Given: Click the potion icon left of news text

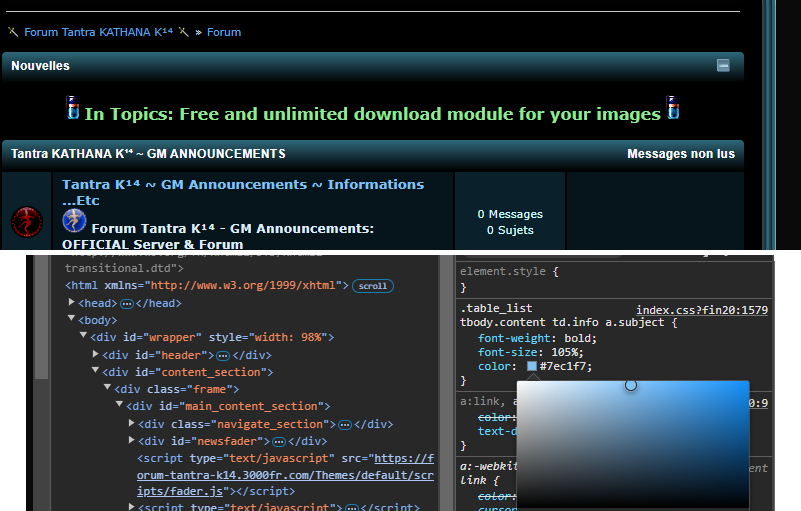Looking at the screenshot, I should pyautogui.click(x=73, y=107).
